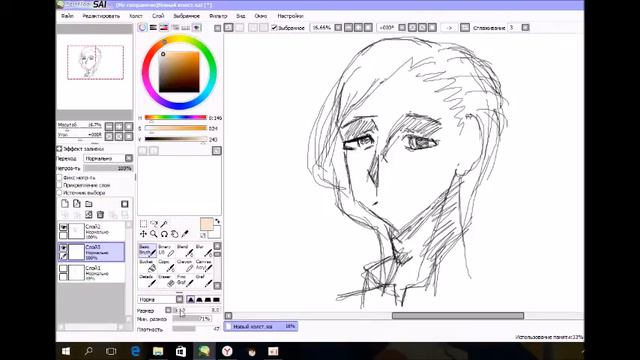Select the flattest brush edge shape
The image size is (640, 360).
pos(216,299)
